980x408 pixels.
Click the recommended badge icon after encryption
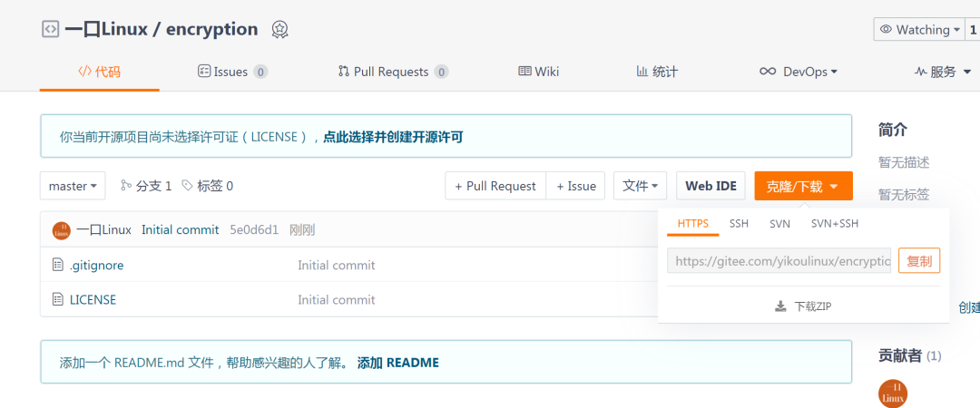(x=280, y=29)
